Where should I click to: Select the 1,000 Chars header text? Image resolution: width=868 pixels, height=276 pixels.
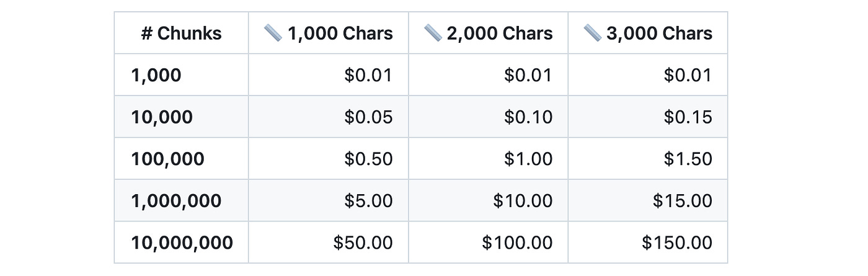(340, 33)
